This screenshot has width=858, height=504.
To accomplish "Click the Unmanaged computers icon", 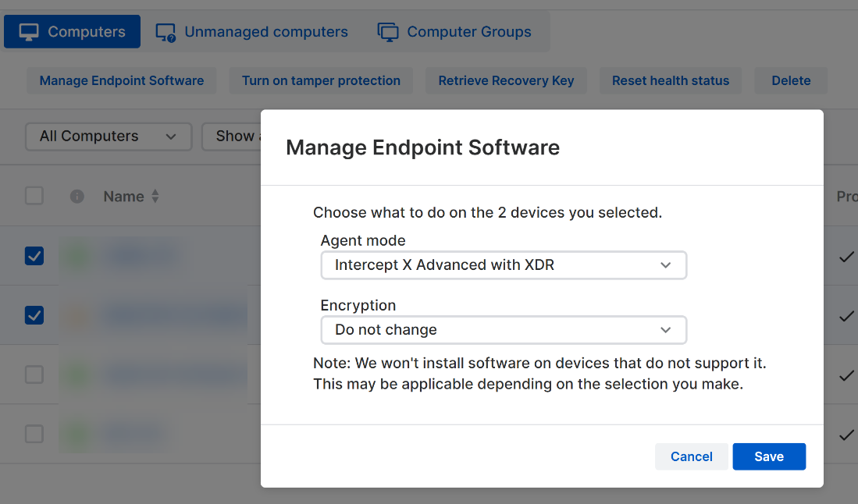I will pyautogui.click(x=166, y=32).
